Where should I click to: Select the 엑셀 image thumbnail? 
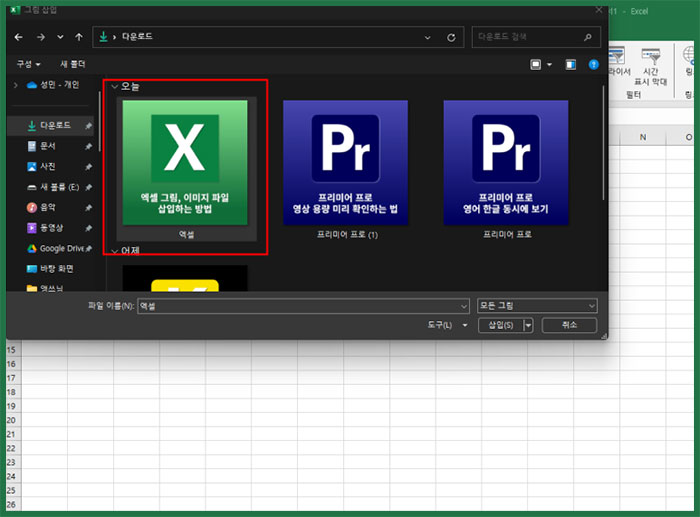185,163
